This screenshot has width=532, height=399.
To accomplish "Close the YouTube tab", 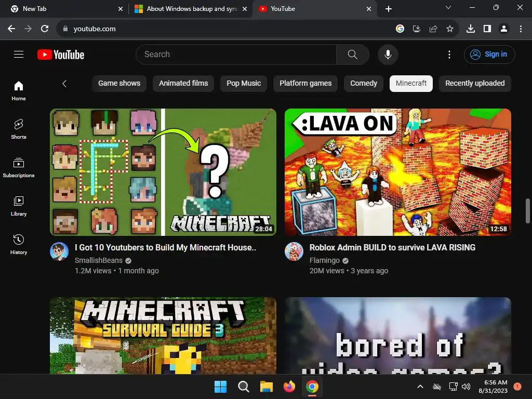I will point(369,9).
